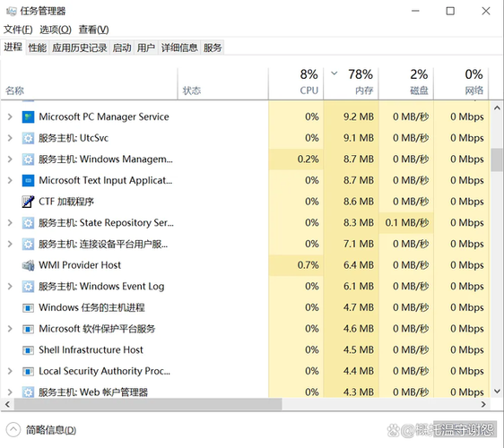The height and width of the screenshot is (448, 504).
Task: Select the Windows 任务的主机进程 row name
Action: pos(91,307)
